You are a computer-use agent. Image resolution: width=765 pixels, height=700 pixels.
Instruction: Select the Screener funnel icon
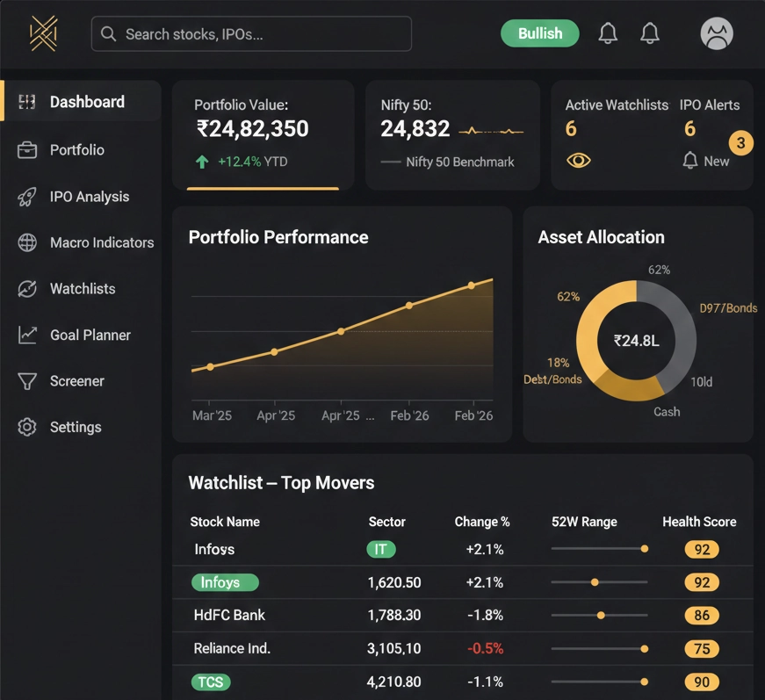[27, 381]
